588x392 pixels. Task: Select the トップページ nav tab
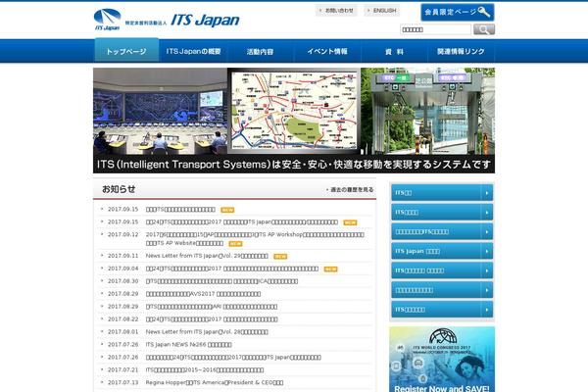(126, 51)
